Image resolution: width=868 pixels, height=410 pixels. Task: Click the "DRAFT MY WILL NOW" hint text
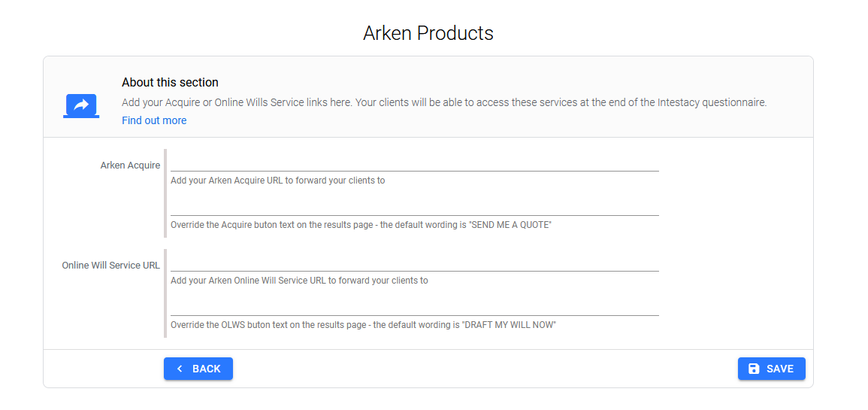click(x=363, y=325)
